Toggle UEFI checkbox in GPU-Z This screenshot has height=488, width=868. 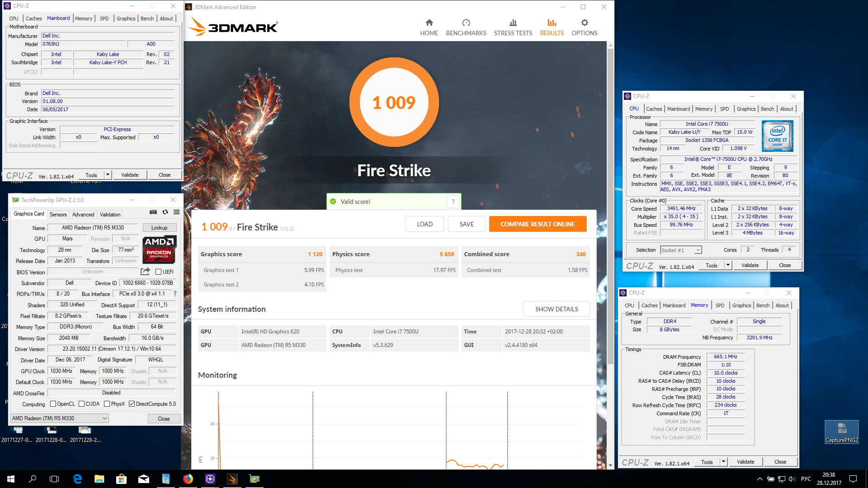coord(159,272)
